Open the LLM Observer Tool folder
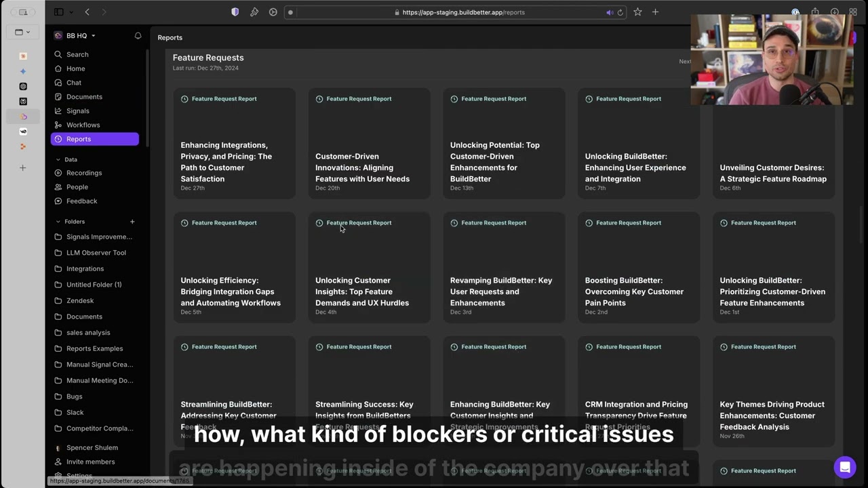Viewport: 868px width, 488px height. pyautogui.click(x=95, y=253)
